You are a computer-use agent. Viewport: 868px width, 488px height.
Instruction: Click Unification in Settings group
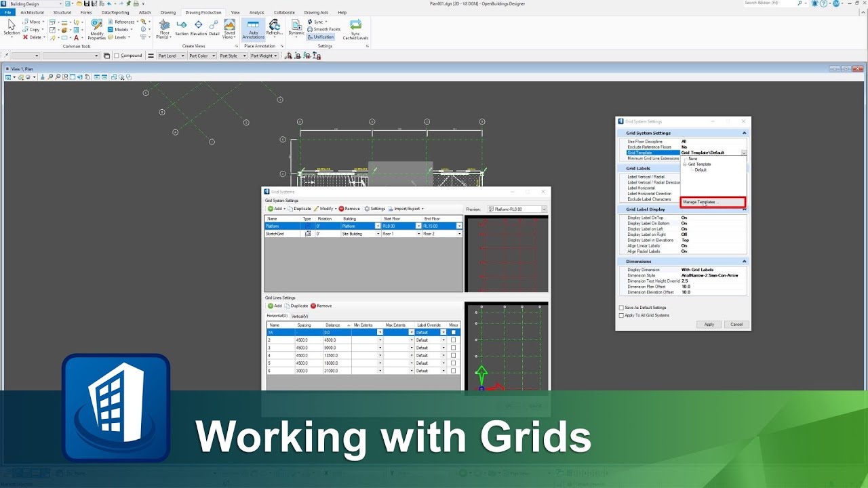[x=321, y=37]
